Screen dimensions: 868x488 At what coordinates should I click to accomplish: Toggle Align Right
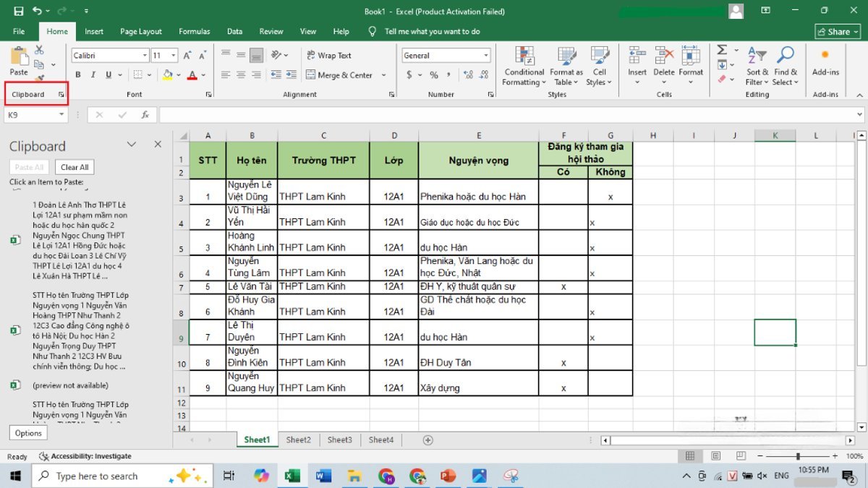point(256,75)
